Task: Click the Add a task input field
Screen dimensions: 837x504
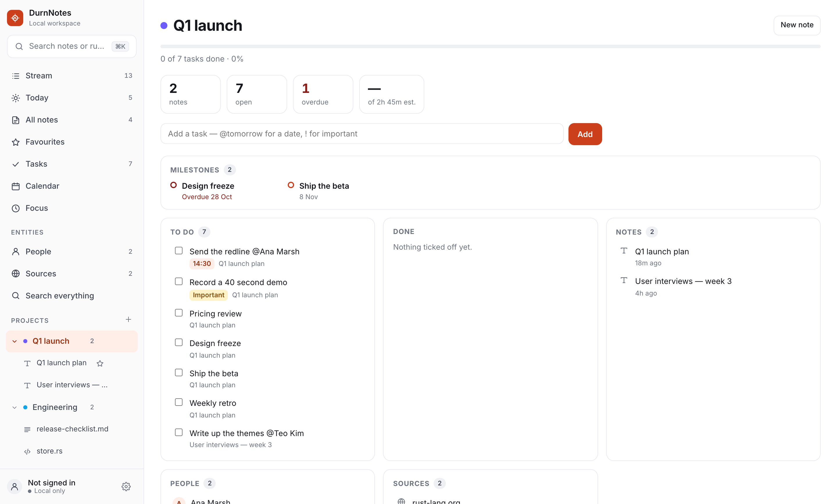Action: click(x=362, y=134)
